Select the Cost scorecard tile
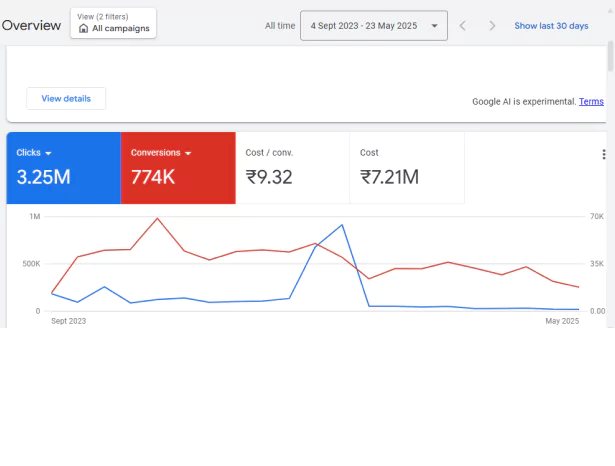 point(407,168)
